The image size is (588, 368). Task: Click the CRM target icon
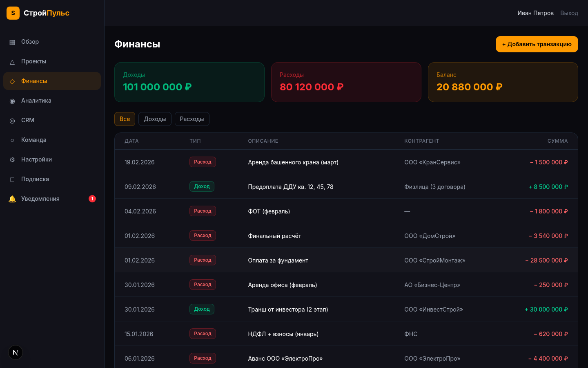point(12,121)
